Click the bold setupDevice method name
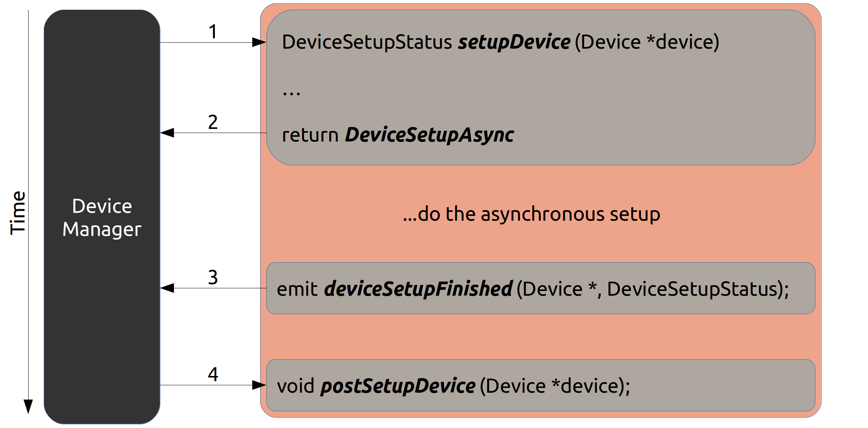Screen dimensions: 868x428 point(514,42)
